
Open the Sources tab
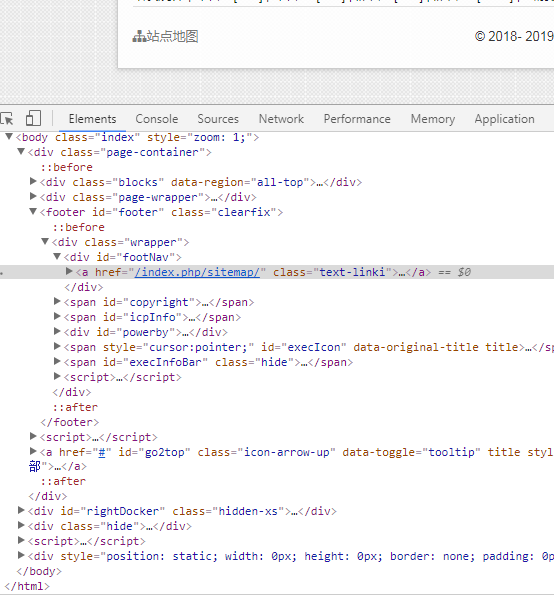[x=218, y=119]
